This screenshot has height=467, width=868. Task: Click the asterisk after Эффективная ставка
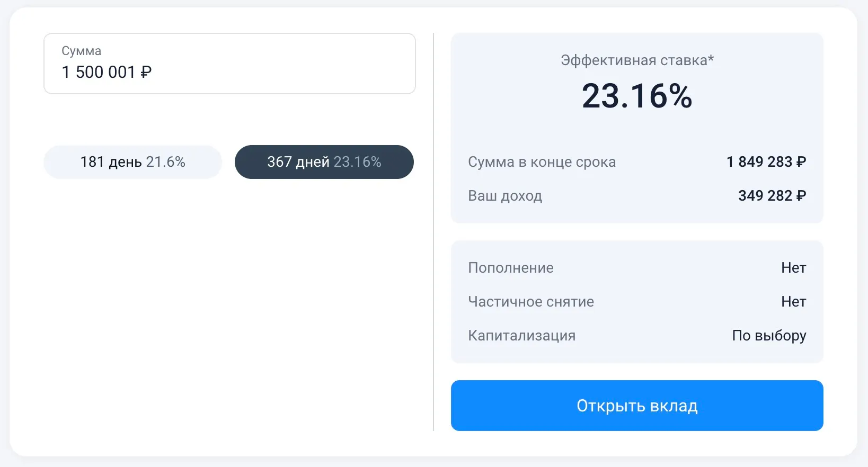click(x=711, y=58)
